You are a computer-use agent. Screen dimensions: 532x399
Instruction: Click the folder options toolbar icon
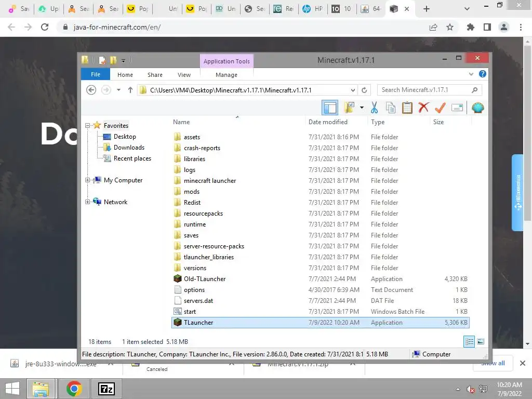pyautogui.click(x=349, y=108)
